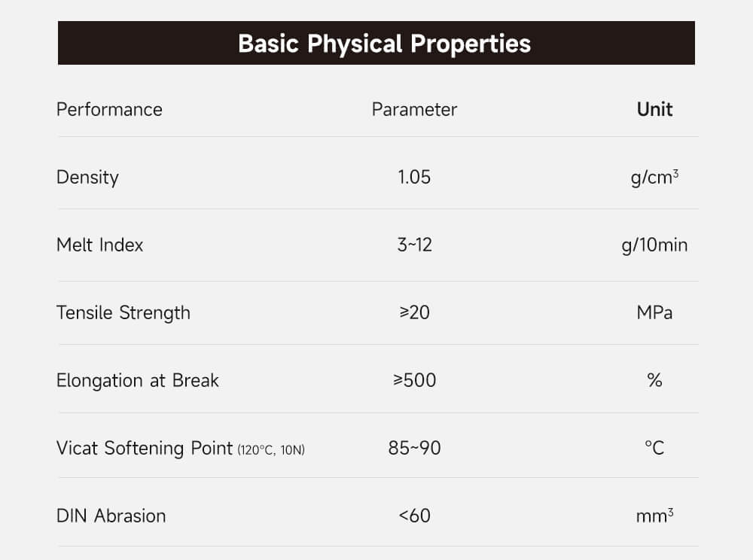The width and height of the screenshot is (753, 560).
Task: Select the ≥20 tensile strength value
Action: [x=414, y=312]
